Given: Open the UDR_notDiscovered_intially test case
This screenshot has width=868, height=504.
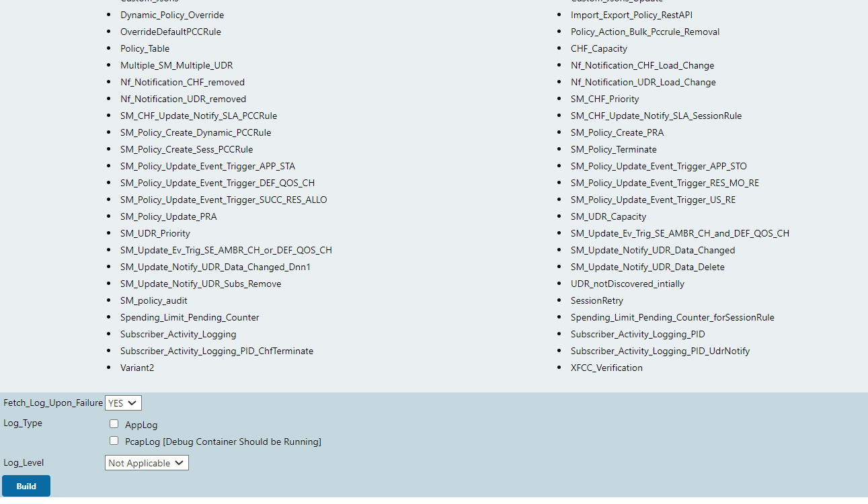Looking at the screenshot, I should [627, 284].
